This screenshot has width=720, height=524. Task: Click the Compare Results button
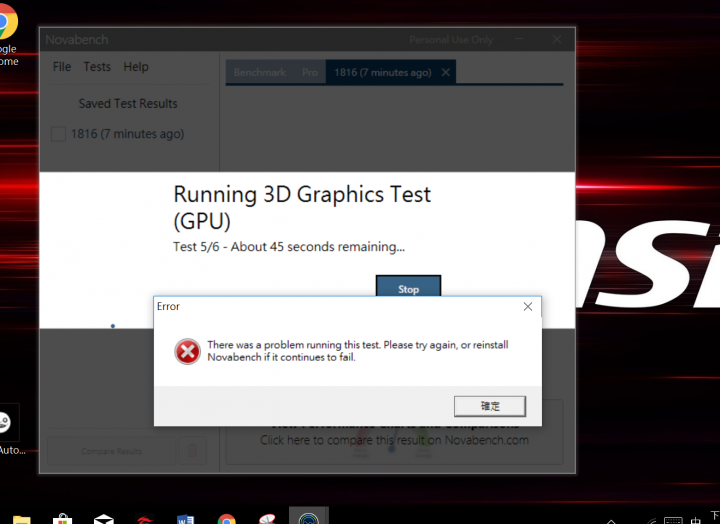tap(112, 451)
